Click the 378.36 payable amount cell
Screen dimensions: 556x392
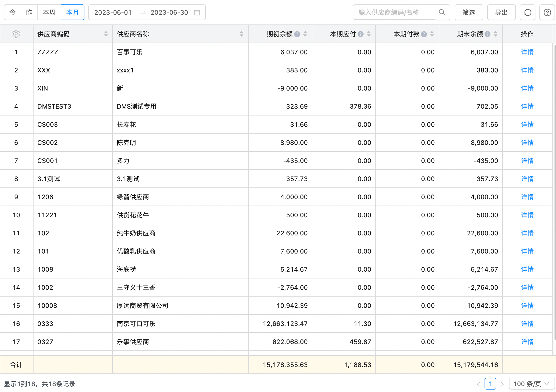pyautogui.click(x=344, y=106)
